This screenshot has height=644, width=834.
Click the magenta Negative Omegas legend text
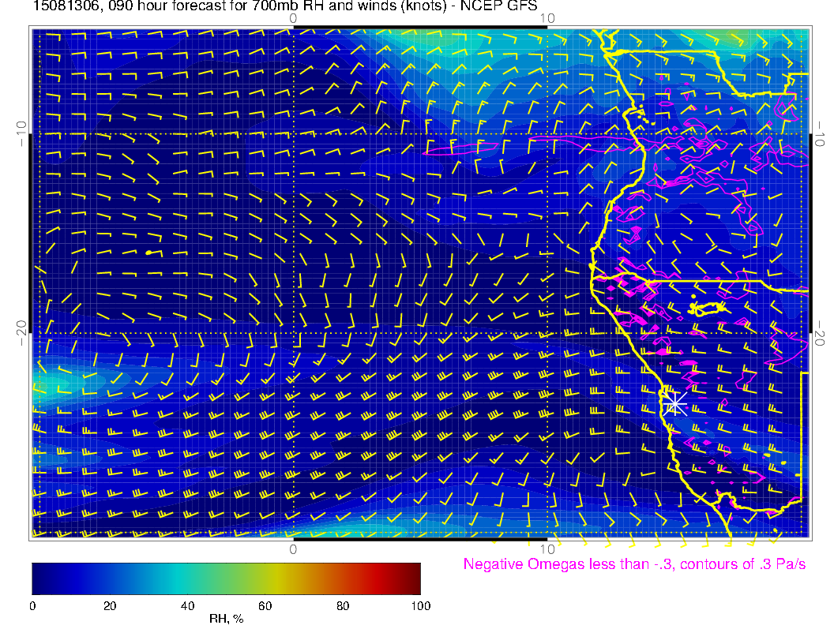click(x=634, y=564)
